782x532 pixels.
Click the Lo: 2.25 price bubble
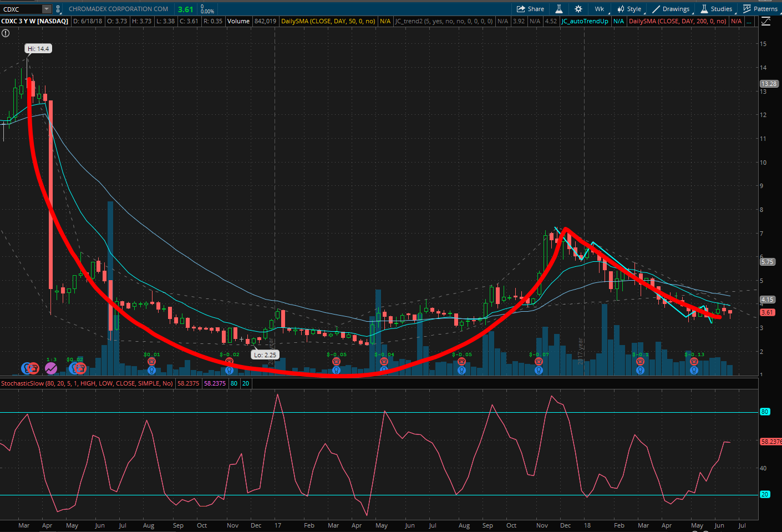pyautogui.click(x=265, y=355)
